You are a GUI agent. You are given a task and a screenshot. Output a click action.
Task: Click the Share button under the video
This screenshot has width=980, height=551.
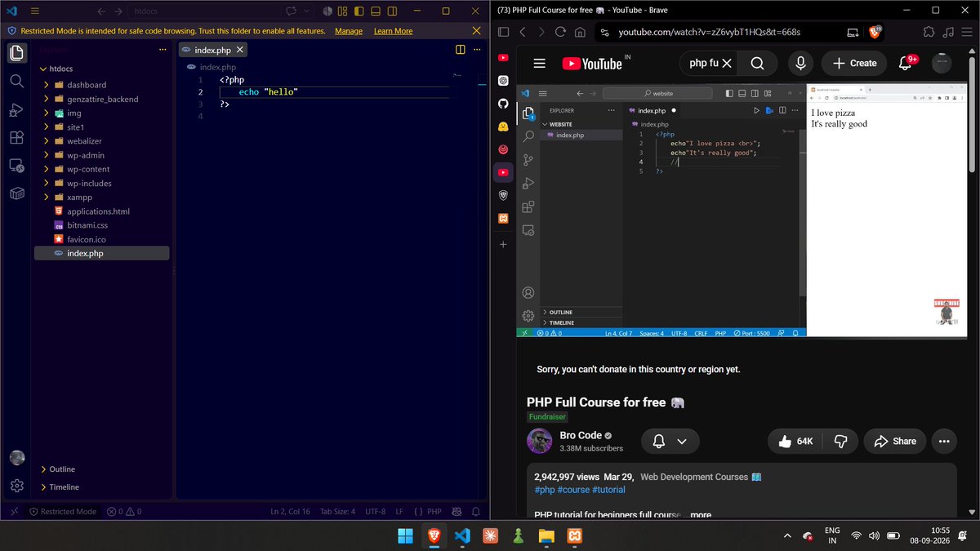(895, 441)
